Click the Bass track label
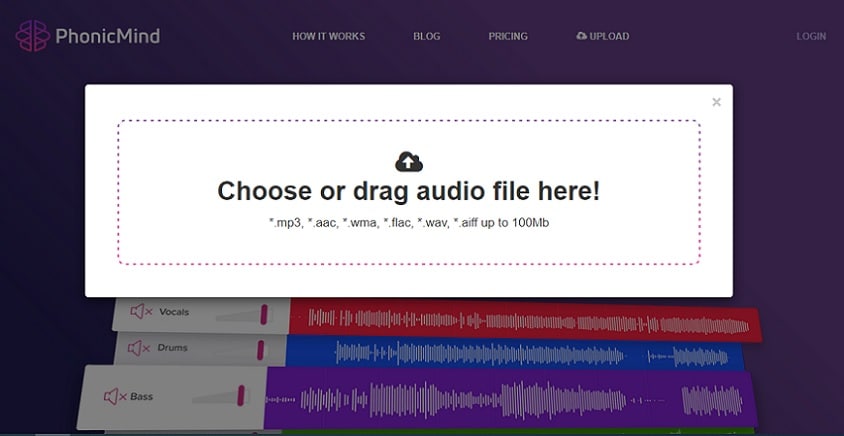The image size is (844, 436). [142, 397]
